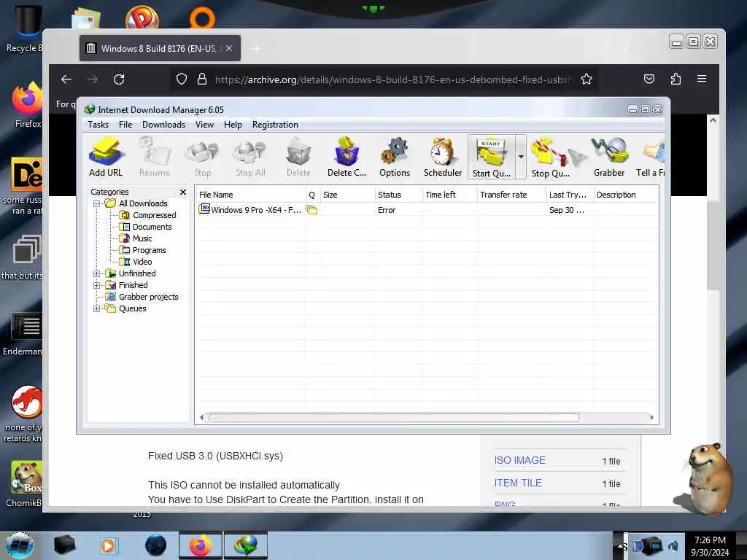Open the View menu

coord(204,125)
